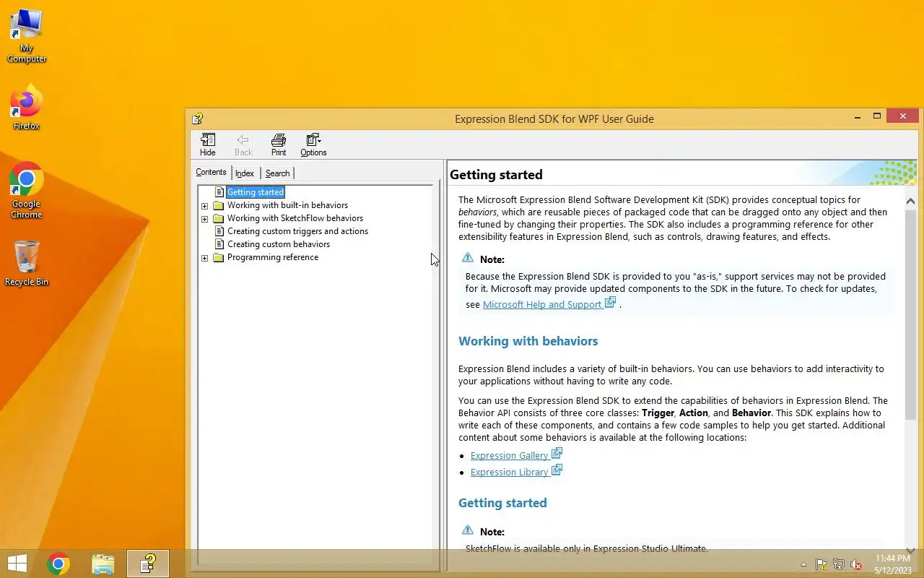Click the Hide toolbar icon
The width and height of the screenshot is (924, 578).
pyautogui.click(x=208, y=144)
